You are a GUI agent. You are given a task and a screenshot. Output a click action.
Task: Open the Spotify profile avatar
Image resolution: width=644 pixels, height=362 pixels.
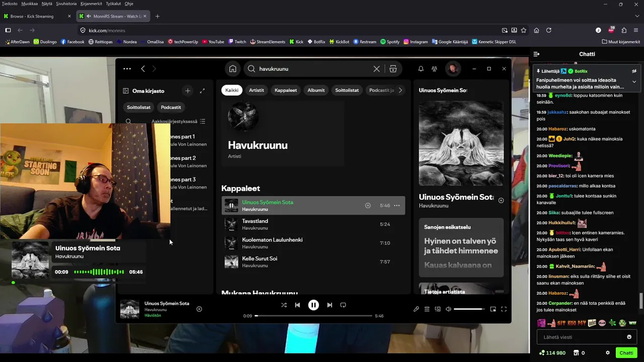[x=453, y=69]
